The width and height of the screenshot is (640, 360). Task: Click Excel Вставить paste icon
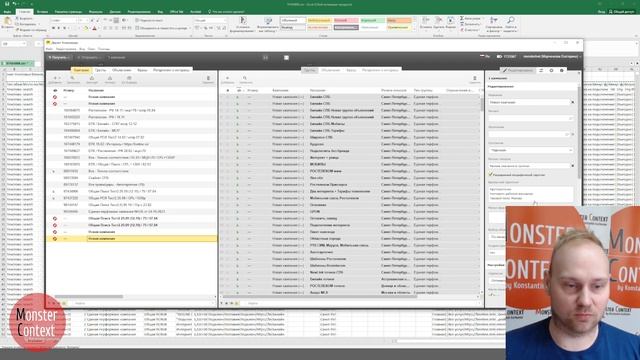[x=7, y=21]
